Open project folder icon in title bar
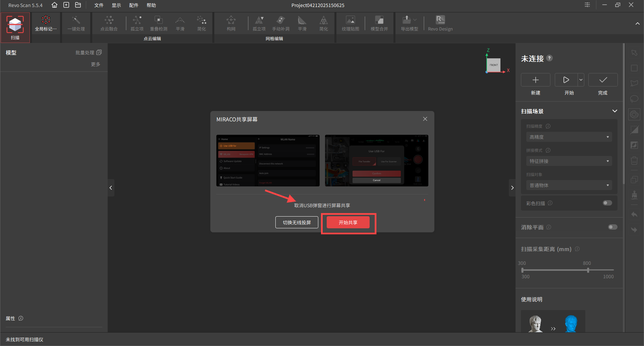Image resolution: width=644 pixels, height=346 pixels. click(x=78, y=5)
